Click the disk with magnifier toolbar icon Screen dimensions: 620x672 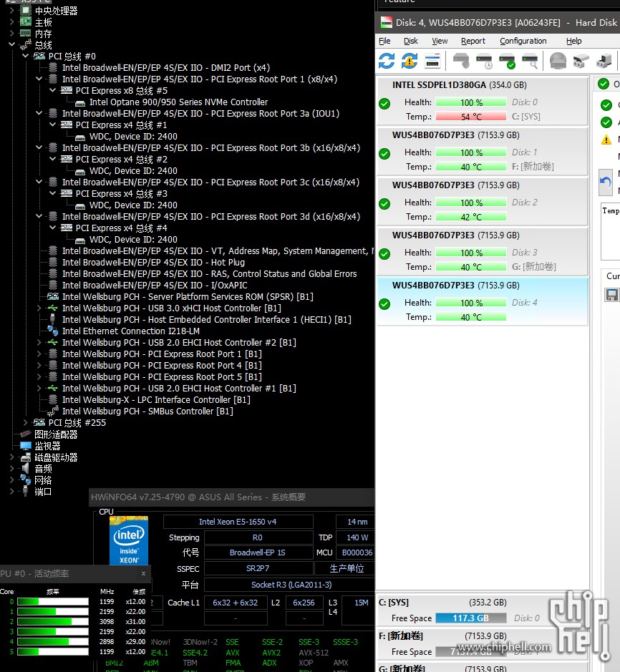click(x=530, y=61)
